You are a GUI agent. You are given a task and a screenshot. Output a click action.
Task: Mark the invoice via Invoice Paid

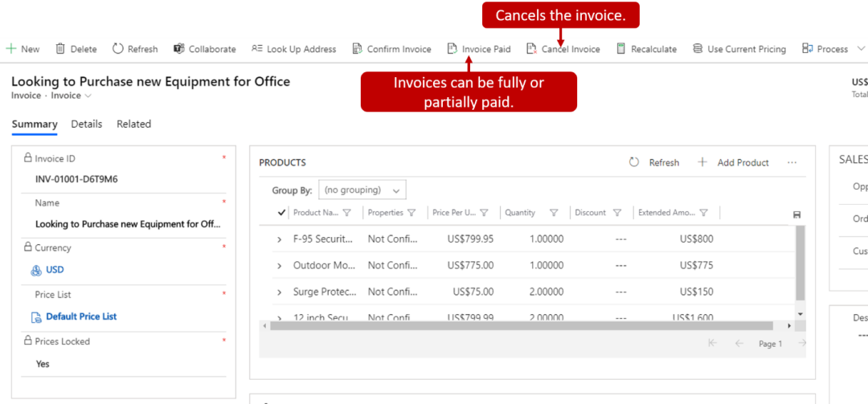point(479,49)
